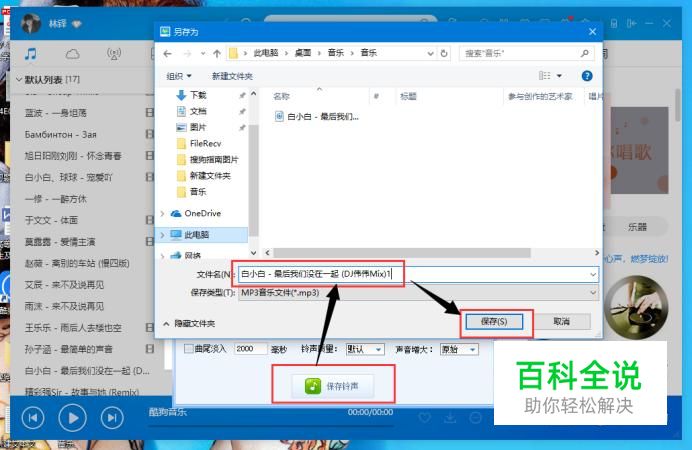Image resolution: width=692 pixels, height=450 pixels.
Task: Enable the 曲尾淡入 checkbox
Action: click(188, 349)
